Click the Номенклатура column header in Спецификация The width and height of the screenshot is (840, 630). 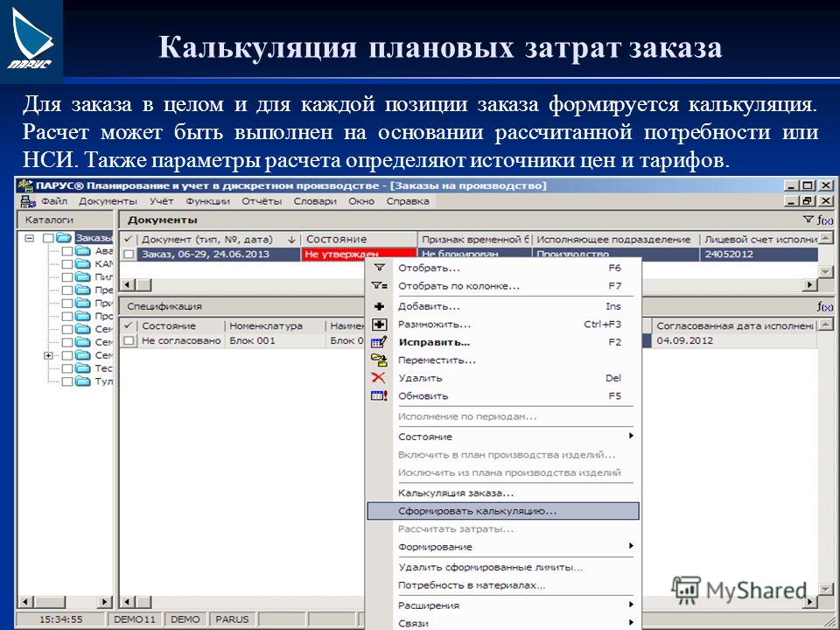(275, 325)
